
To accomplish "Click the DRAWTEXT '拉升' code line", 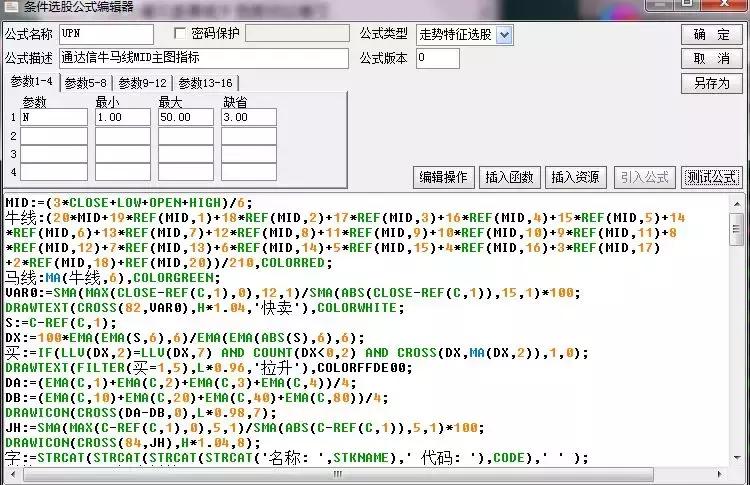I will [x=209, y=368].
